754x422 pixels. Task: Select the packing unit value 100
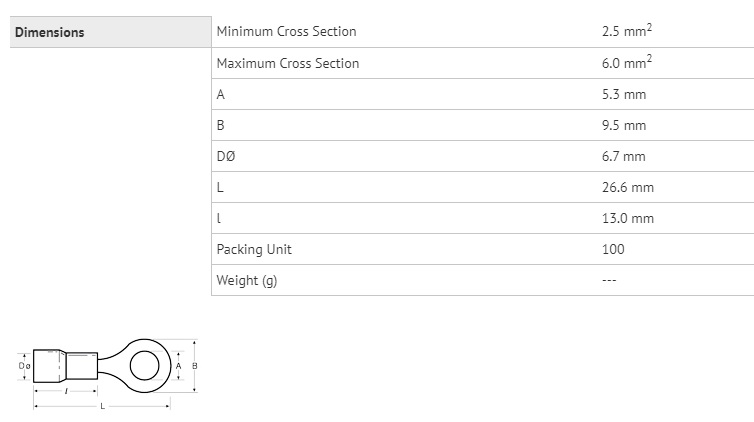pos(613,249)
